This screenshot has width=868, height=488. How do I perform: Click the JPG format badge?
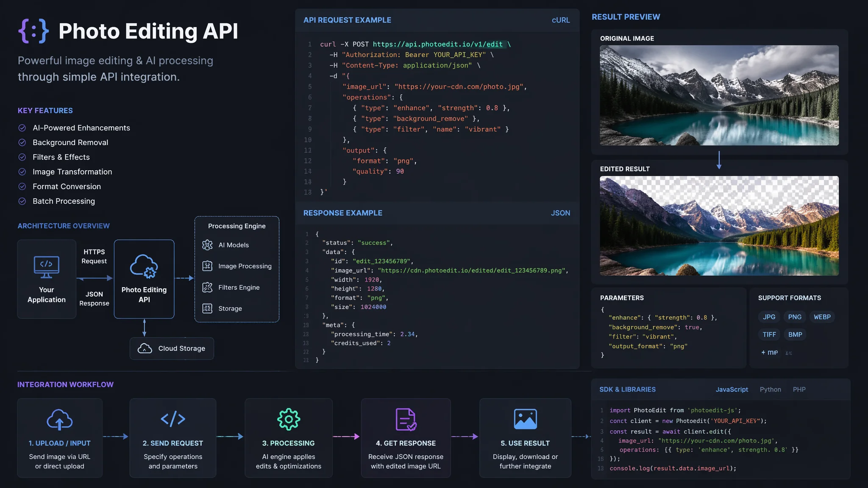[769, 317]
